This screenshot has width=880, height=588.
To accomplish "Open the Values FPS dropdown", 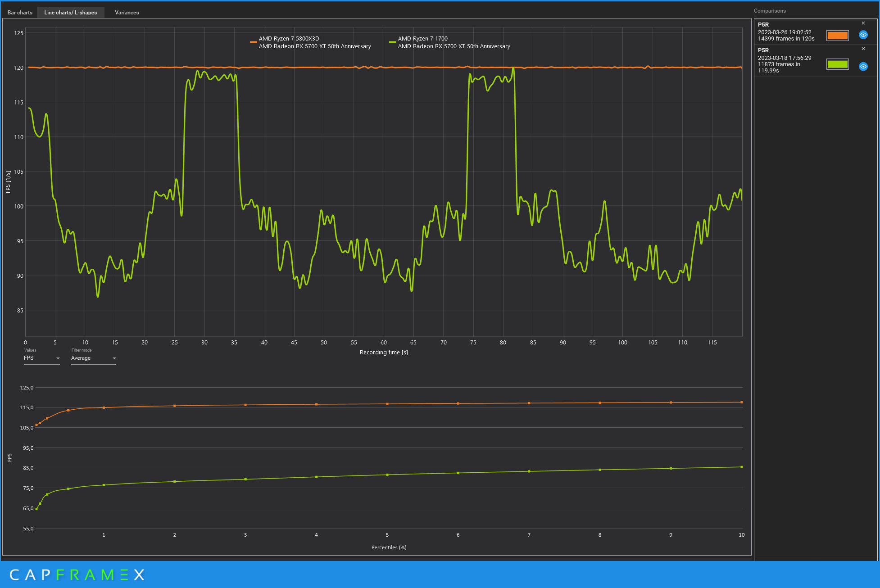I will click(41, 358).
